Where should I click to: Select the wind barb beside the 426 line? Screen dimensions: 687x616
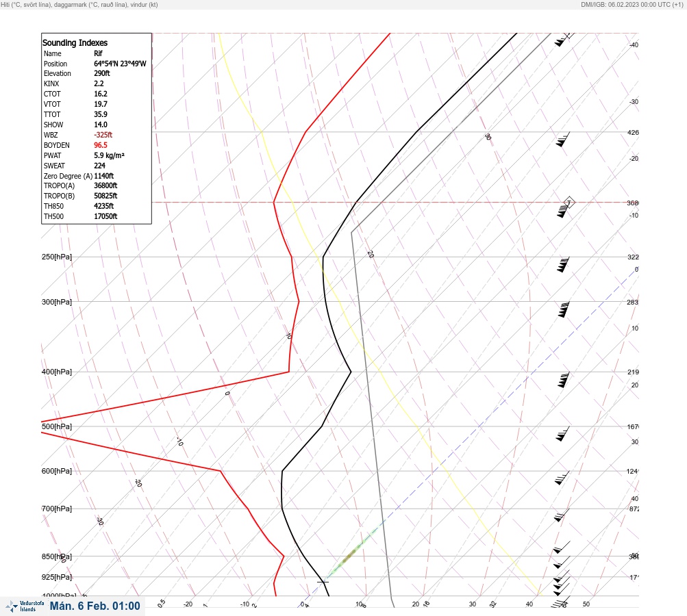click(563, 139)
